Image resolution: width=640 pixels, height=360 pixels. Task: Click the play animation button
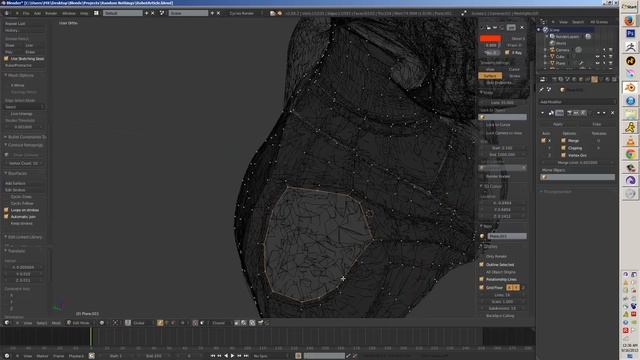pos(233,356)
